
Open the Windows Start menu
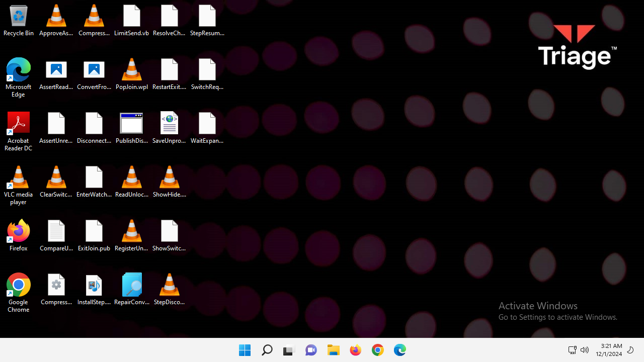[x=245, y=350]
